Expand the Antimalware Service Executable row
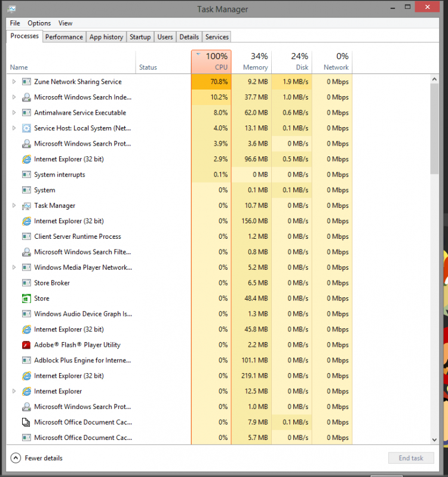This screenshot has width=448, height=477. pos(14,113)
